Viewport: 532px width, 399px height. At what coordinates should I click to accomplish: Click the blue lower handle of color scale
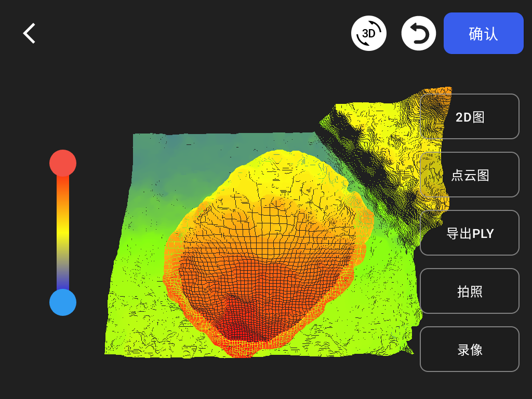coord(63,302)
